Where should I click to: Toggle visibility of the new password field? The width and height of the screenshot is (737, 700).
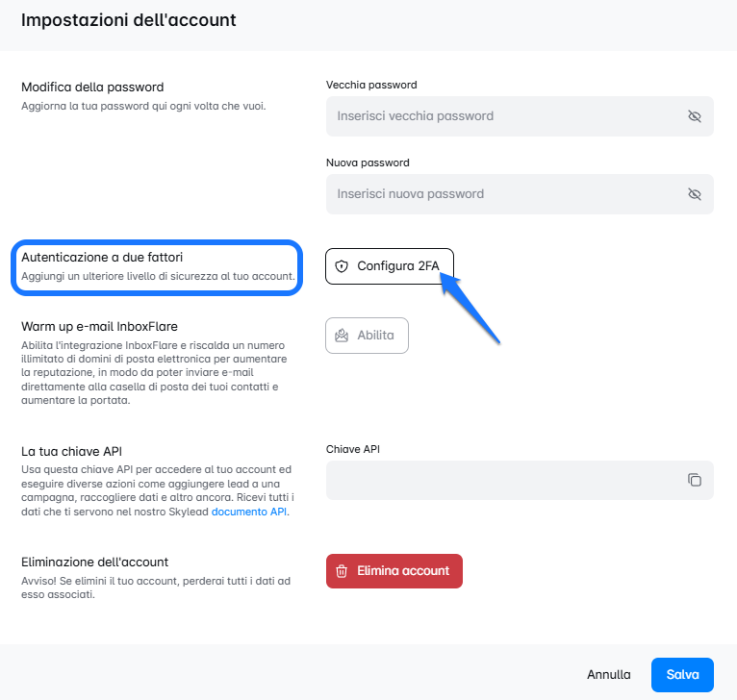[695, 194]
